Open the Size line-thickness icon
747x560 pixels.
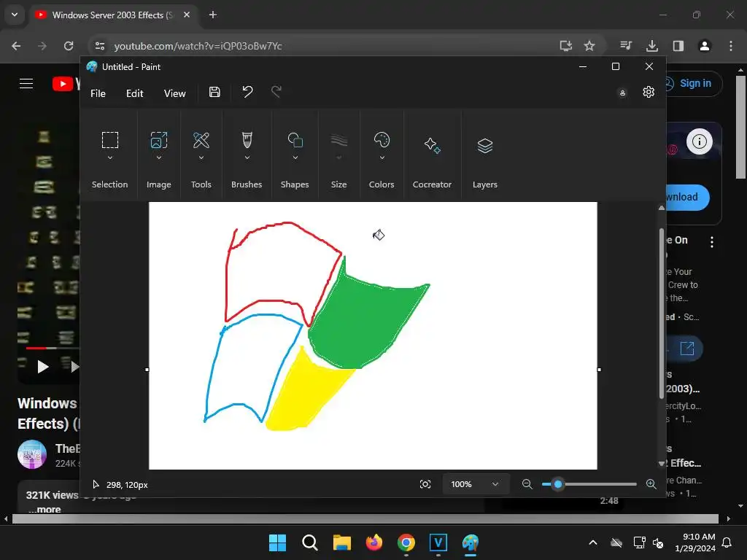coord(338,140)
